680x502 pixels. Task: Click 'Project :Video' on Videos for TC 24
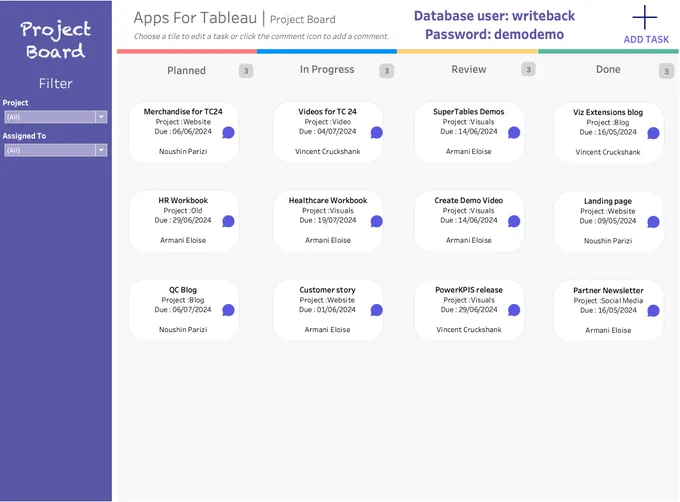coord(327,122)
